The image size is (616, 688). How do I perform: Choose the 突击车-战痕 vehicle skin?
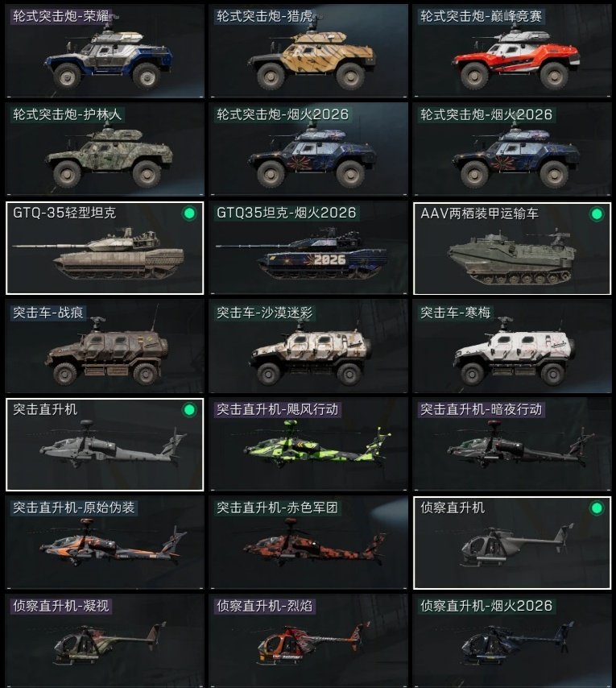(x=105, y=346)
